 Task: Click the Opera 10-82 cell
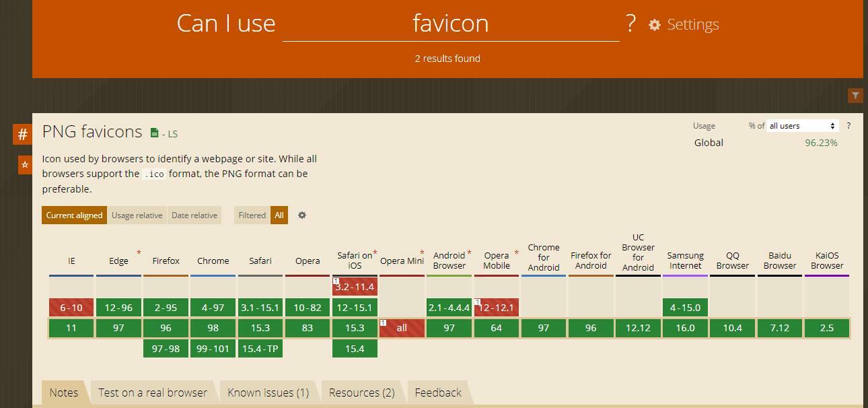click(x=308, y=308)
